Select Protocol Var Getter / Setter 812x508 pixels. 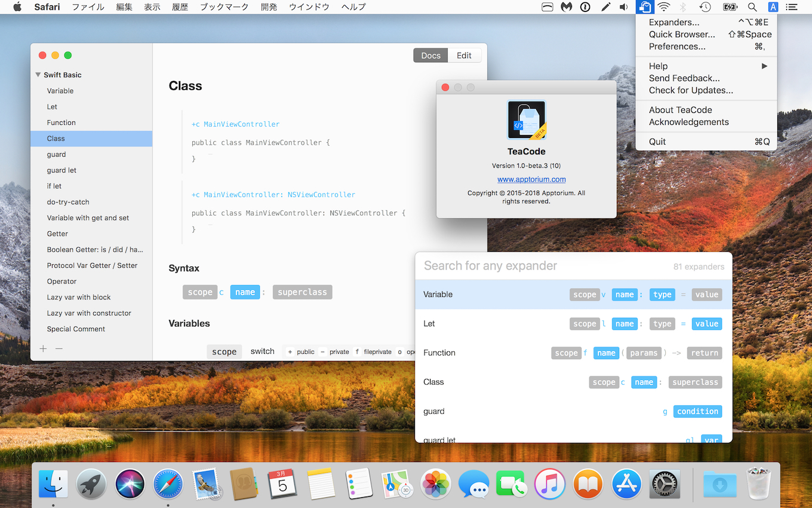(91, 265)
